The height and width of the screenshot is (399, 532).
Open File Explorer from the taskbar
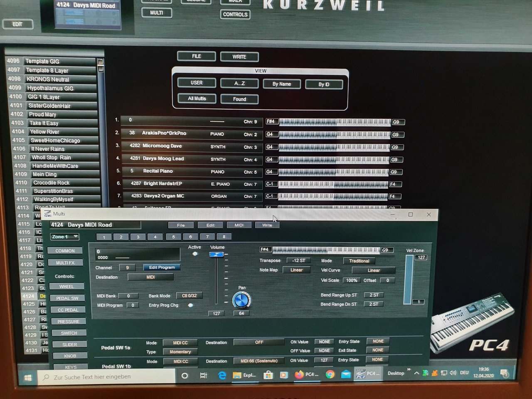(244, 375)
